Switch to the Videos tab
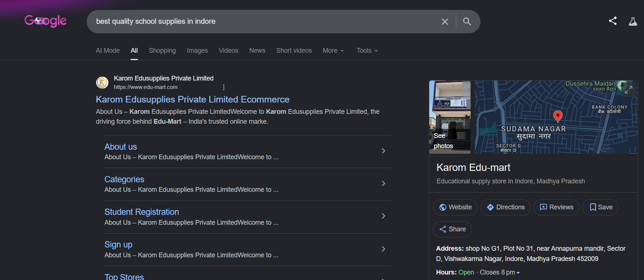The image size is (644, 280). [x=228, y=51]
